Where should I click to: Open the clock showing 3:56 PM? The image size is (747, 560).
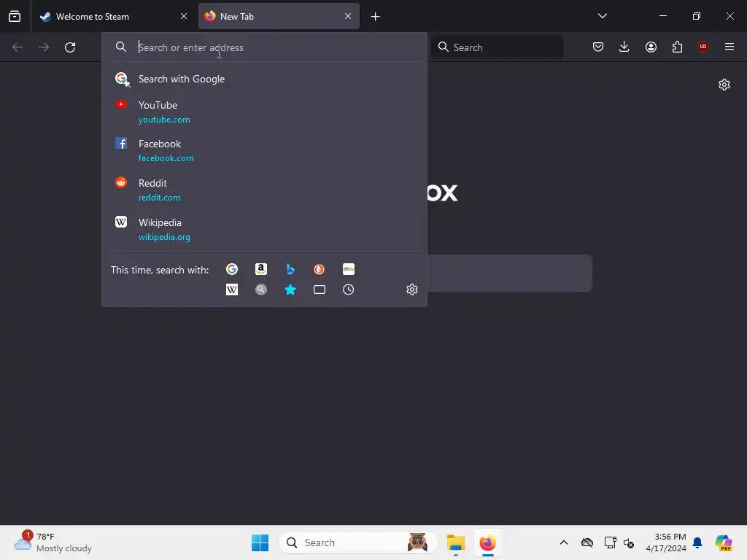pos(665,542)
